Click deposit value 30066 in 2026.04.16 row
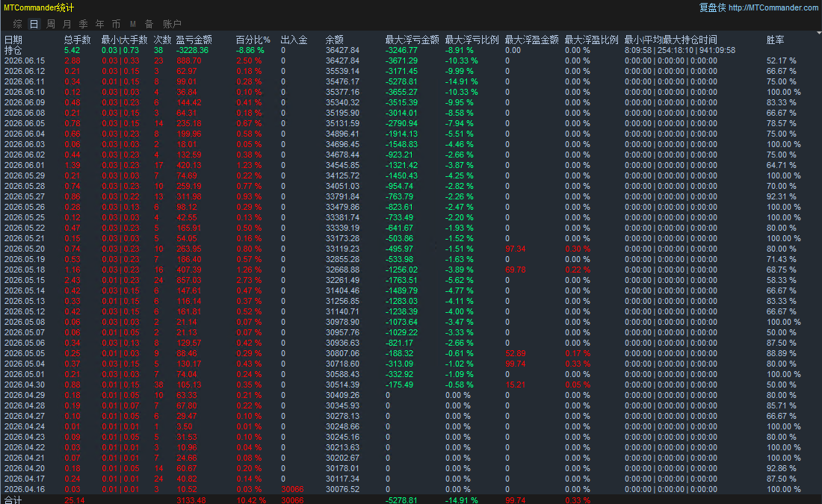Image resolution: width=822 pixels, height=504 pixels. coord(292,489)
